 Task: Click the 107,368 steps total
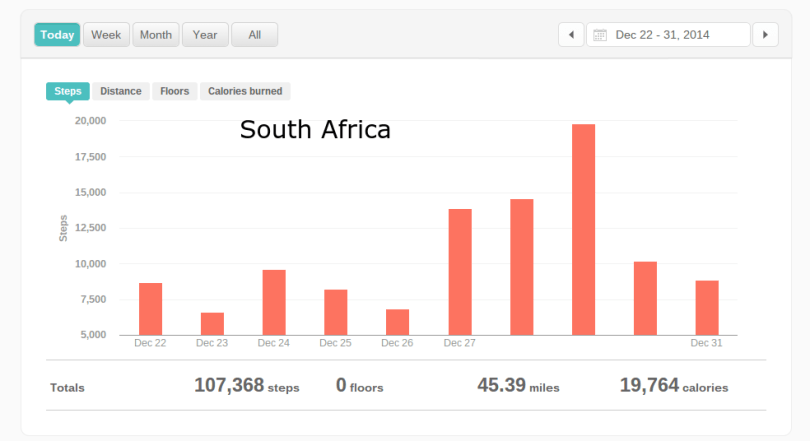(x=246, y=386)
